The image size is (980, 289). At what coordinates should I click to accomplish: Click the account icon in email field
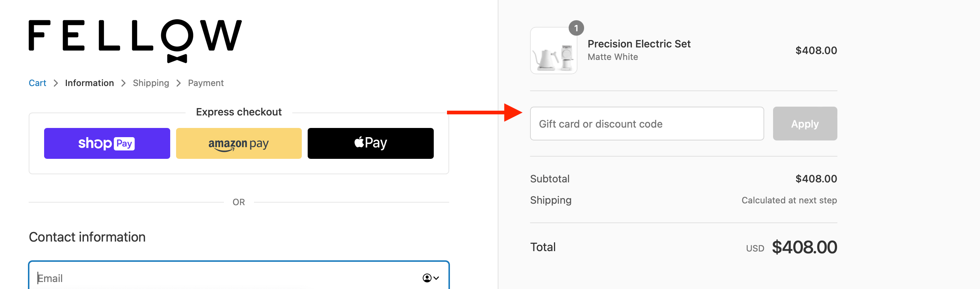(x=427, y=278)
